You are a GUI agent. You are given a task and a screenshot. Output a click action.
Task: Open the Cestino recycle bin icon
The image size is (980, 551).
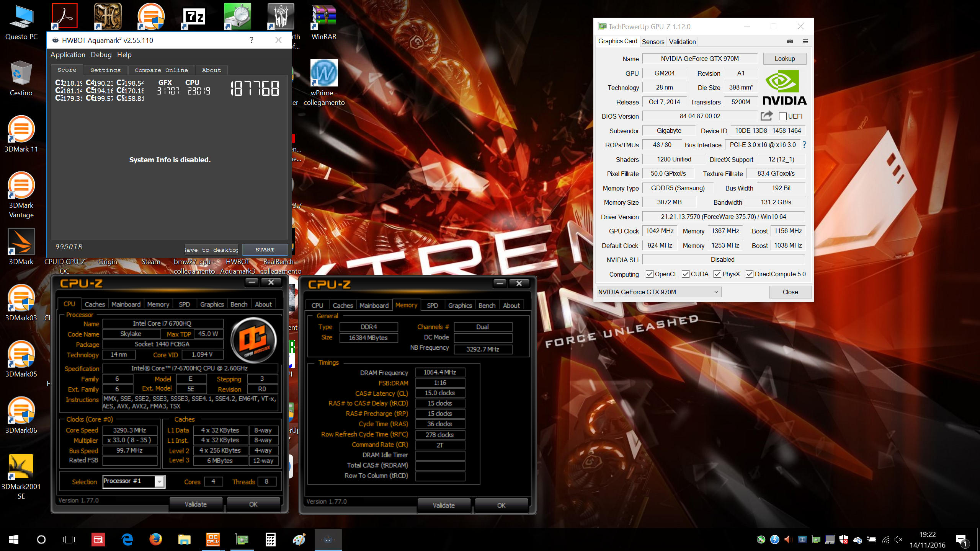21,78
